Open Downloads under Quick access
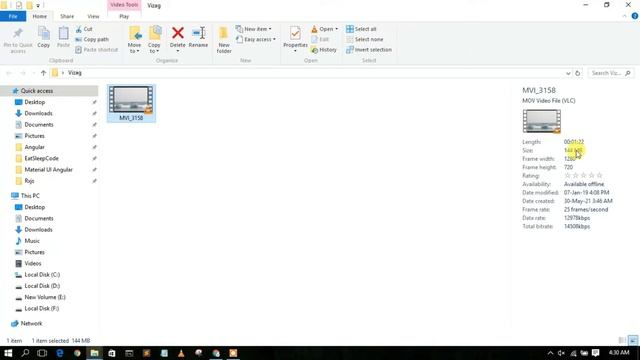 (x=38, y=113)
